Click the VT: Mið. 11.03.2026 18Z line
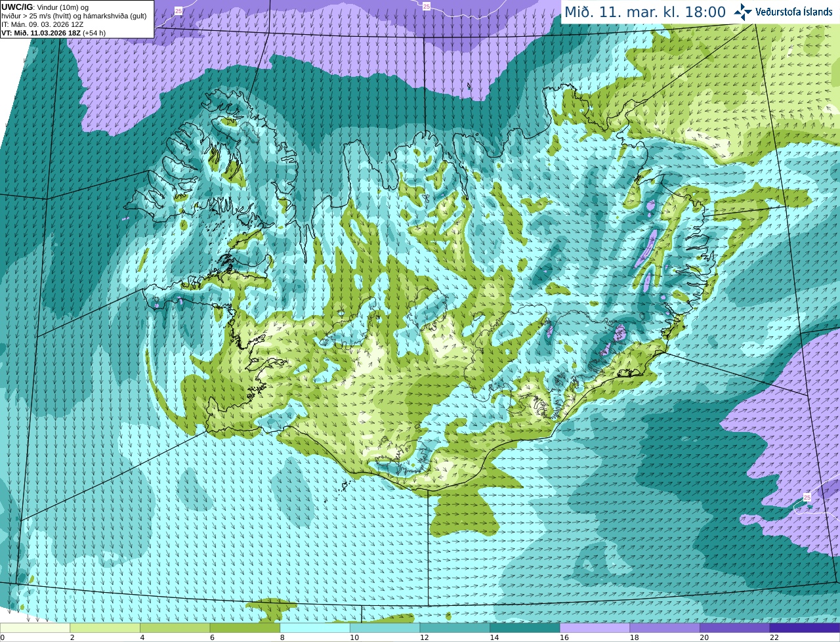 [54, 33]
